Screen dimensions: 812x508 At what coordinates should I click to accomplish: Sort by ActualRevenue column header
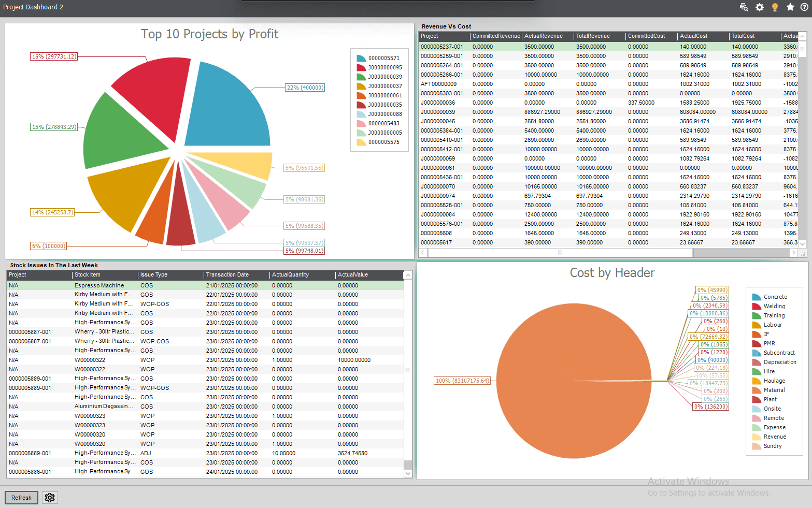[x=548, y=36]
